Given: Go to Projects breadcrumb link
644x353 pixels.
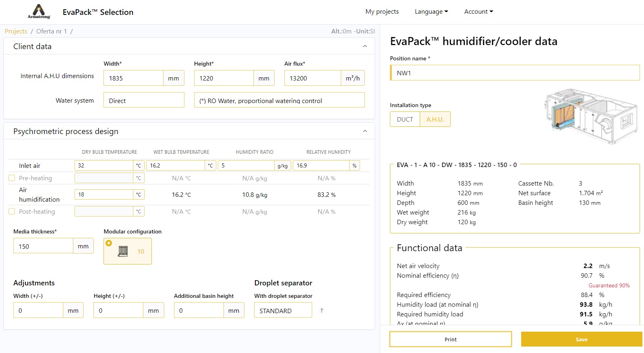Looking at the screenshot, I should click(x=16, y=31).
